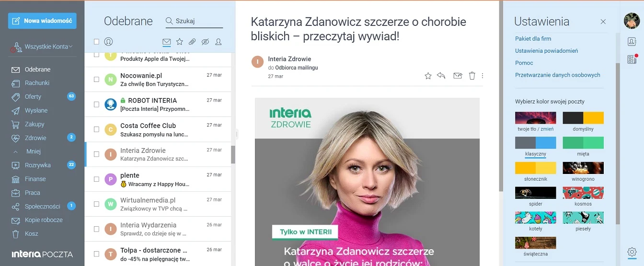The image size is (644, 266).
Task: Tick the select-all messages checkbox
Action: 96,42
